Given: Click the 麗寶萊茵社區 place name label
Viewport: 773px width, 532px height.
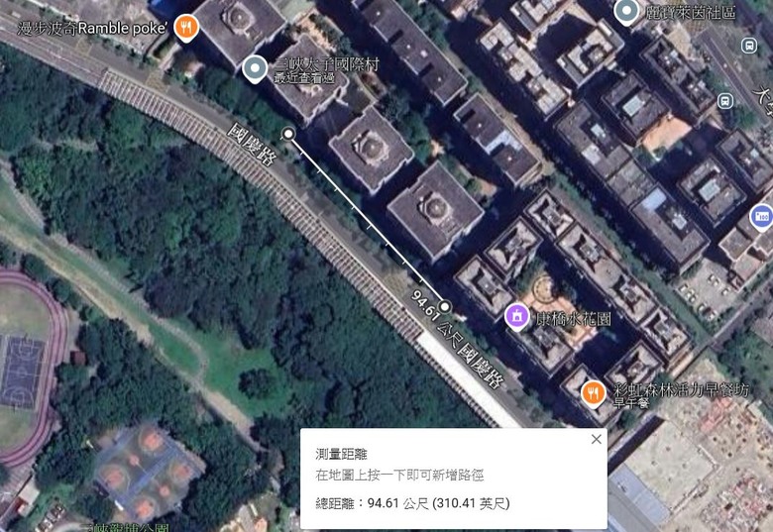Looking at the screenshot, I should 691,12.
